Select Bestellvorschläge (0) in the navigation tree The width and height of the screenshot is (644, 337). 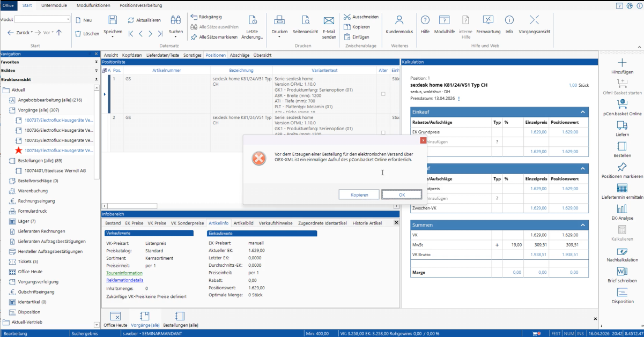coord(38,181)
